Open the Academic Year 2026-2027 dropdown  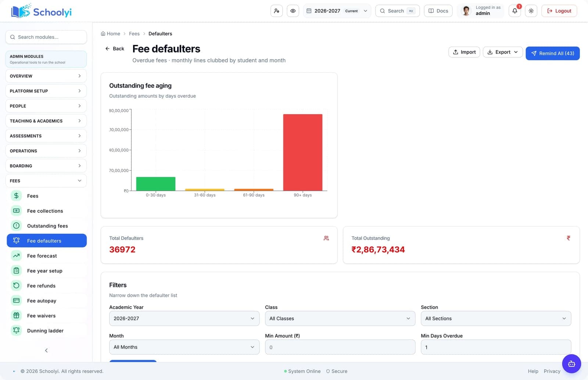[184, 318]
